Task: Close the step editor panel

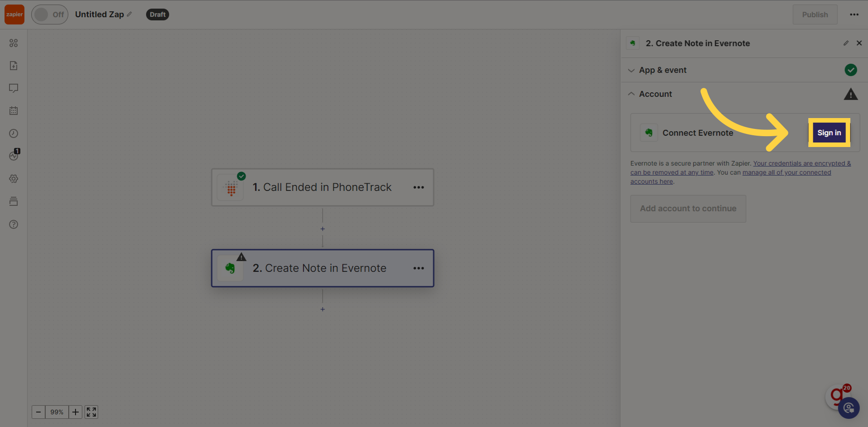Action: coord(859,43)
